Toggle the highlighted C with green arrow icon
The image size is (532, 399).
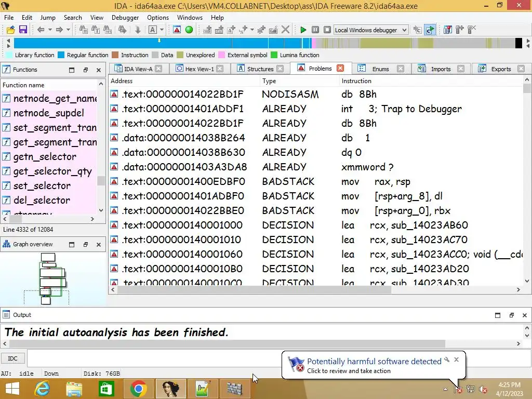coord(430,30)
